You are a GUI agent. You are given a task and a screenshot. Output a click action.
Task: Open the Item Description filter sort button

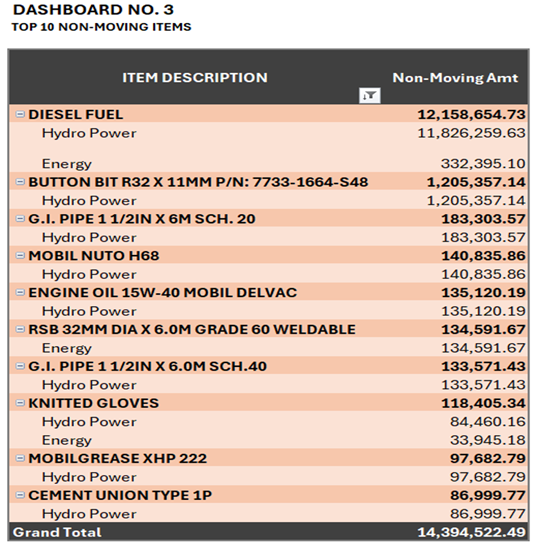coord(369,95)
